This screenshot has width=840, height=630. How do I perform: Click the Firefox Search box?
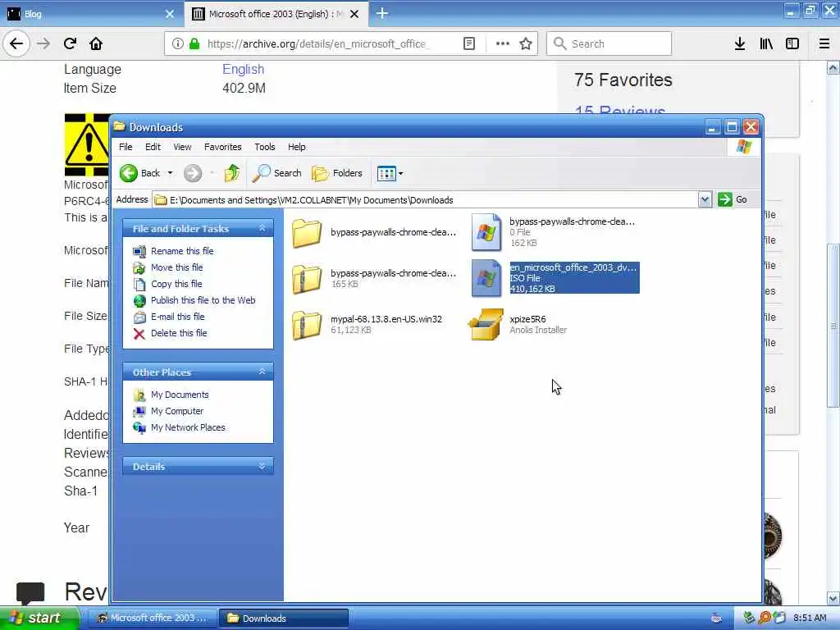click(x=609, y=43)
